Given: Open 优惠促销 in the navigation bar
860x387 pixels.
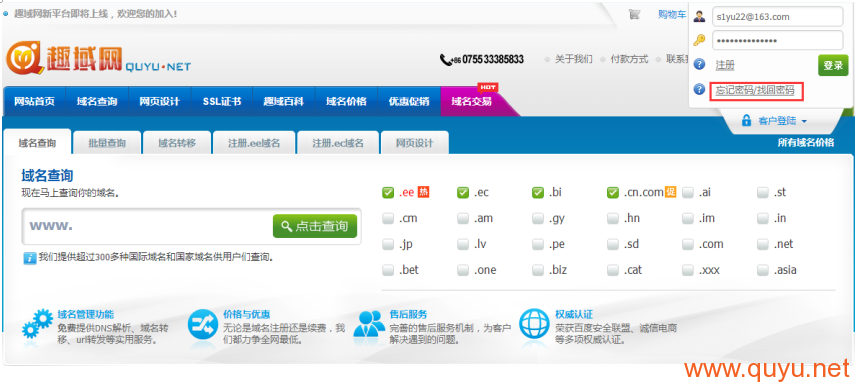Looking at the screenshot, I should click(409, 101).
